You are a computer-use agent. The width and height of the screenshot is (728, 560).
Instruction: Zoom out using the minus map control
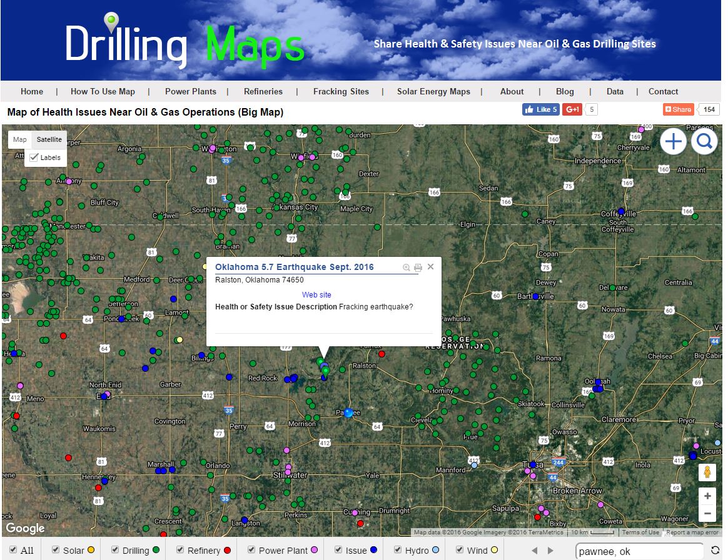[x=707, y=513]
